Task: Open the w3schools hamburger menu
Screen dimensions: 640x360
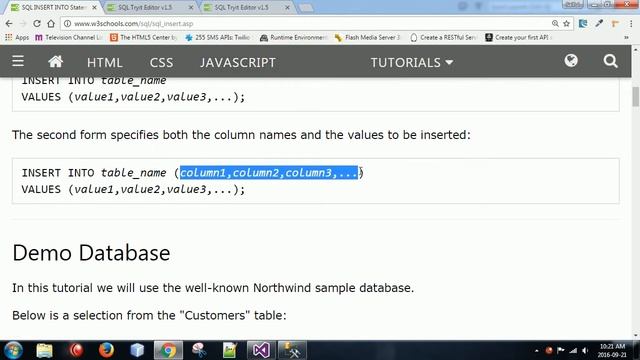Action: [18, 61]
